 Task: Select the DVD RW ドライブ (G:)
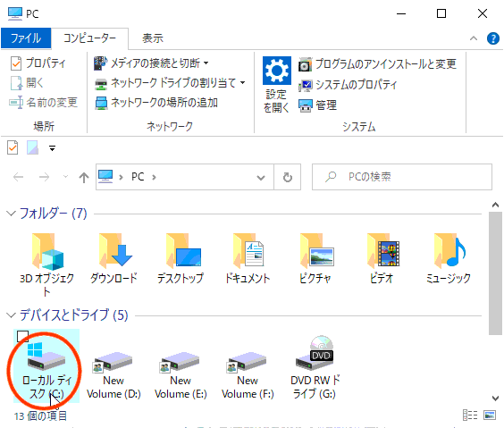tap(315, 367)
